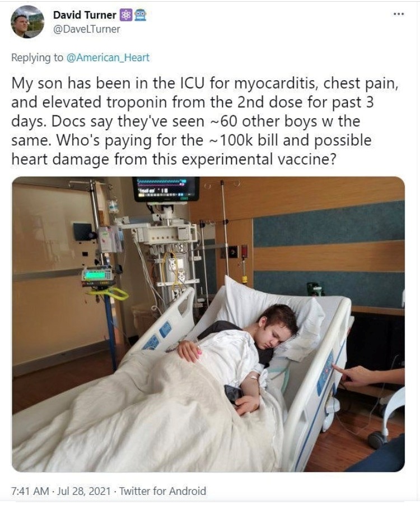
Task: Click the patient monitor screen in the photo
Action: [166, 189]
